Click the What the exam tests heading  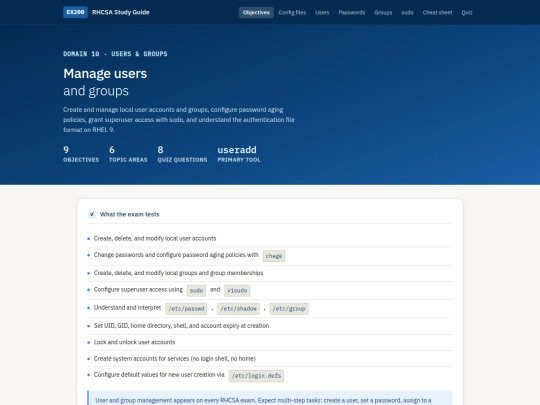click(x=129, y=214)
